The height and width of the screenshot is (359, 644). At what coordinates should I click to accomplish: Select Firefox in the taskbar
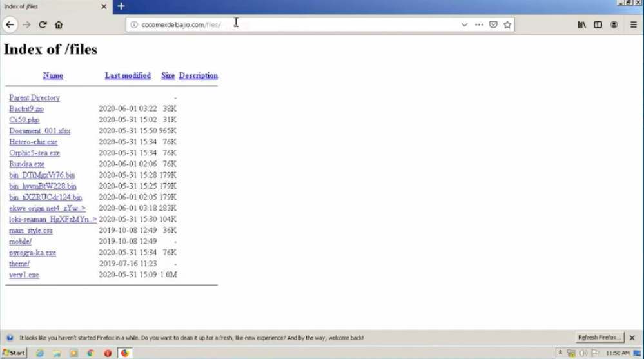pos(125,353)
